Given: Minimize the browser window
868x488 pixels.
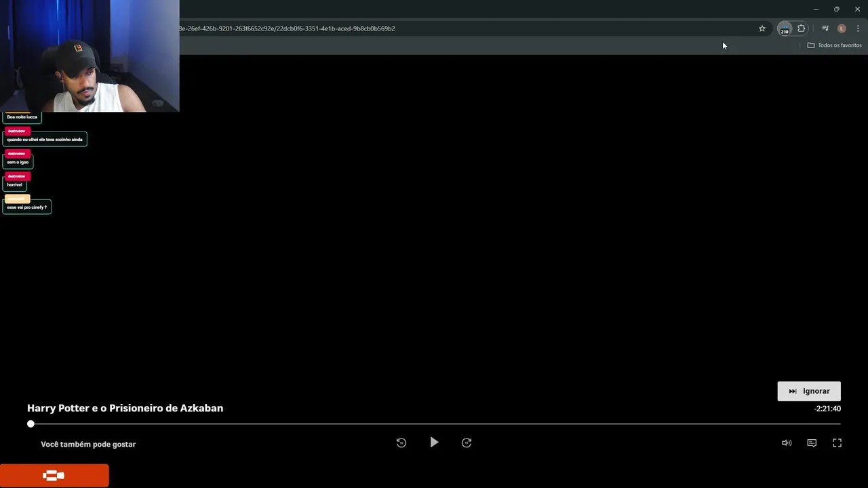Looking at the screenshot, I should pyautogui.click(x=816, y=9).
